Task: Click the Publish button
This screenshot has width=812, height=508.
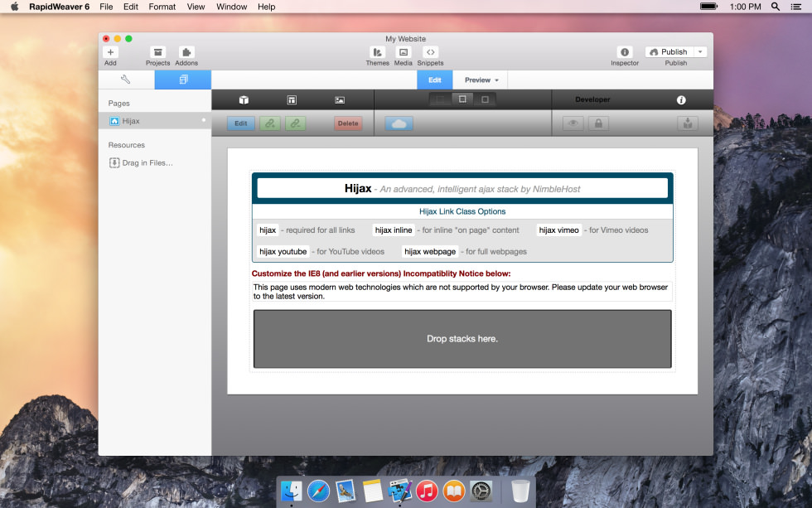Action: coord(669,51)
